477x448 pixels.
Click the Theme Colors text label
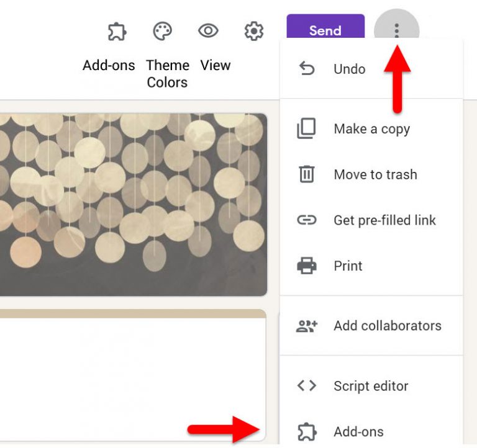point(168,74)
